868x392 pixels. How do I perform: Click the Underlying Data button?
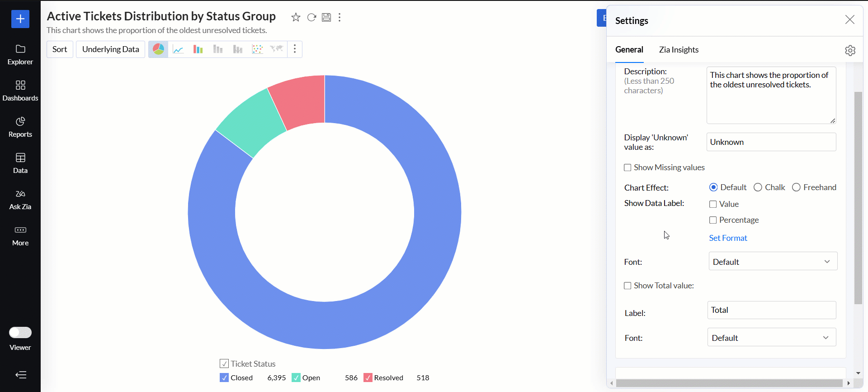coord(110,49)
